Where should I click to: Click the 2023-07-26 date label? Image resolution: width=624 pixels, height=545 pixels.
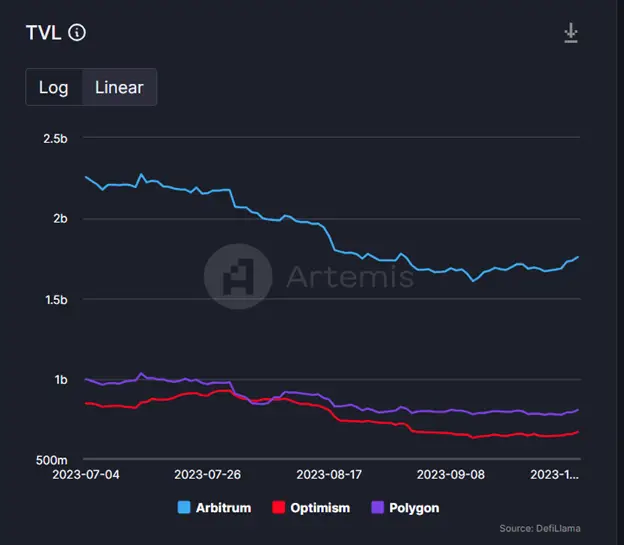207,475
